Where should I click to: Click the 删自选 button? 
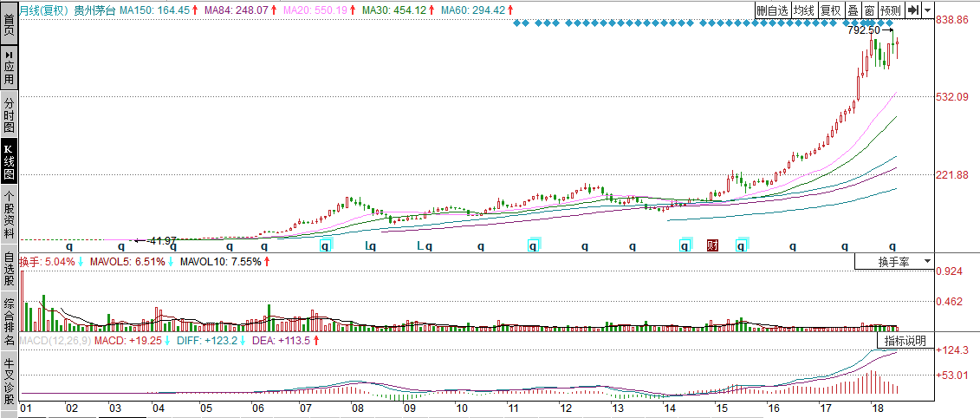click(x=772, y=10)
